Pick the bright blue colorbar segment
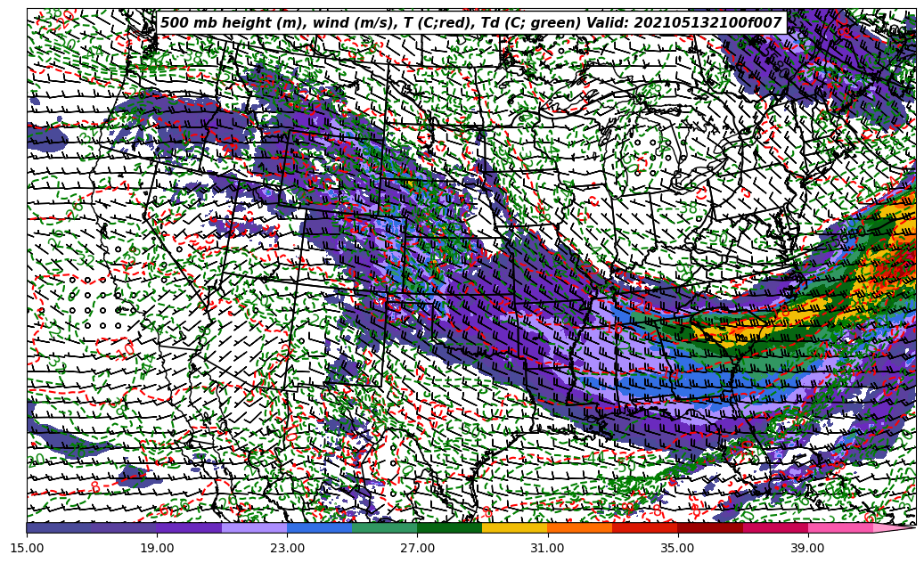Image resolution: width=924 pixels, height=563 pixels. point(319,528)
